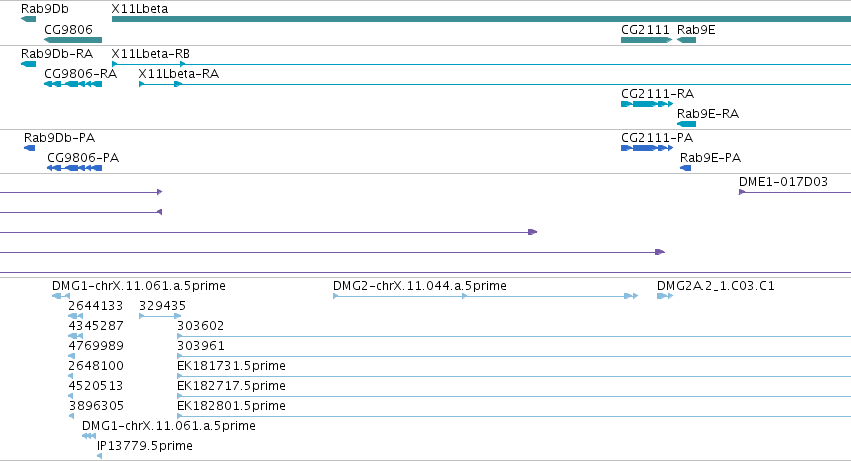Click EST feature 2644133 glyph
This screenshot has width=851, height=461.
click(x=75, y=316)
